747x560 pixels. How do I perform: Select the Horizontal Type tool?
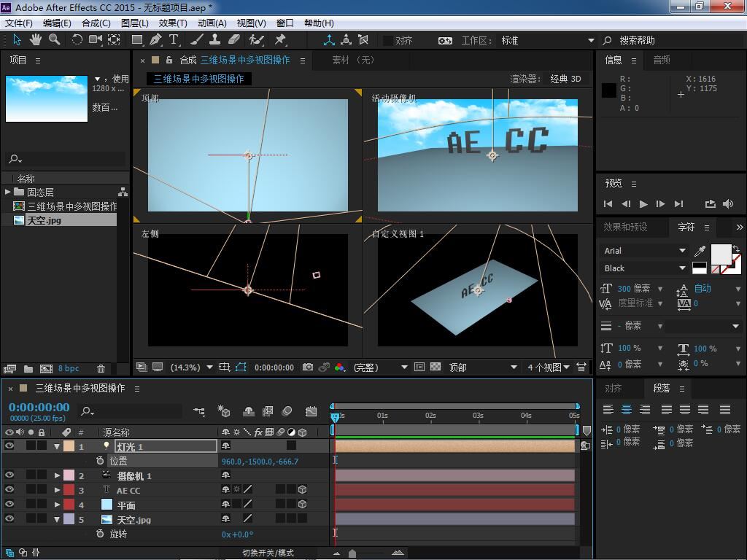(174, 40)
